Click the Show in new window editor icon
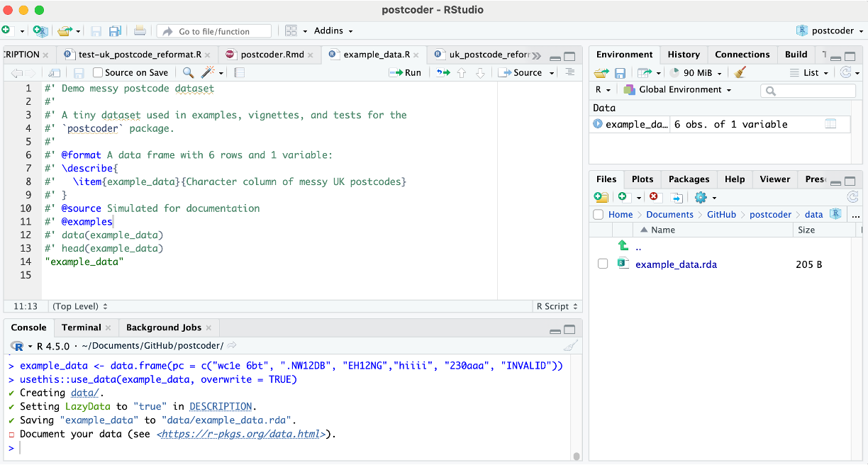The height and width of the screenshot is (465, 868). [54, 72]
